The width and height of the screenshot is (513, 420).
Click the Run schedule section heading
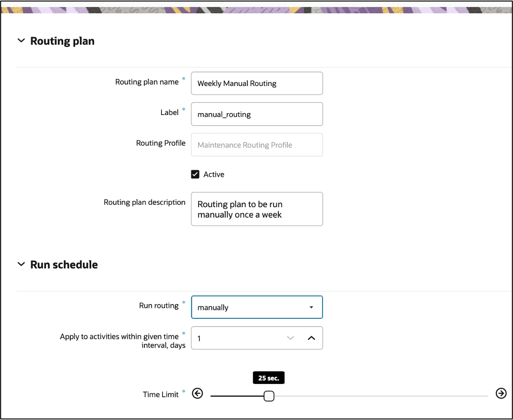coord(64,265)
